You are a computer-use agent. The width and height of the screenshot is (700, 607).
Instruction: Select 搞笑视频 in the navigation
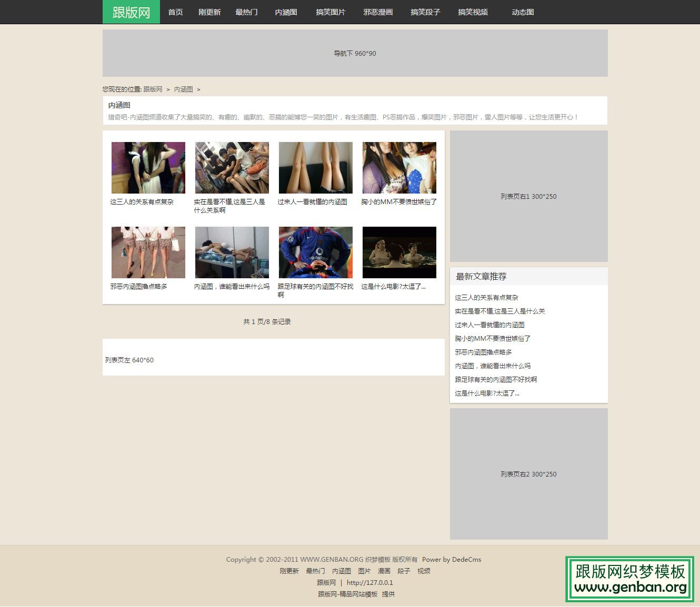tap(473, 12)
